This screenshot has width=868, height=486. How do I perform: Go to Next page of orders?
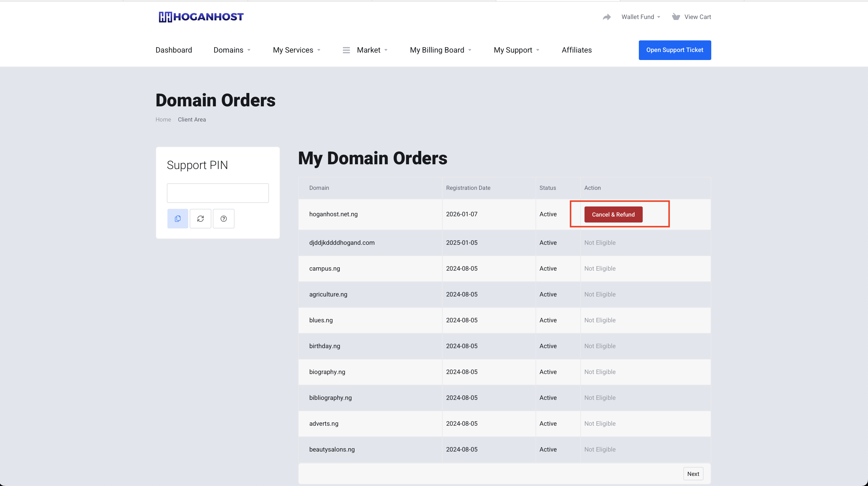click(693, 474)
